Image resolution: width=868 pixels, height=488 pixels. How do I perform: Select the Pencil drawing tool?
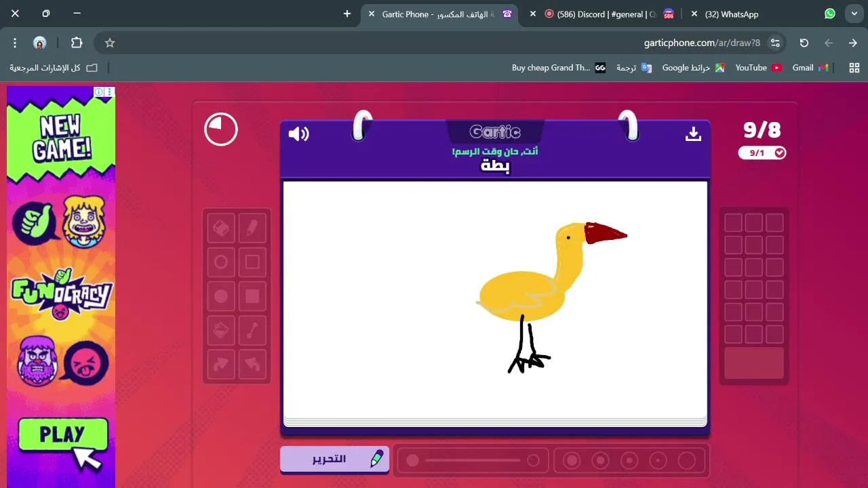tap(252, 228)
